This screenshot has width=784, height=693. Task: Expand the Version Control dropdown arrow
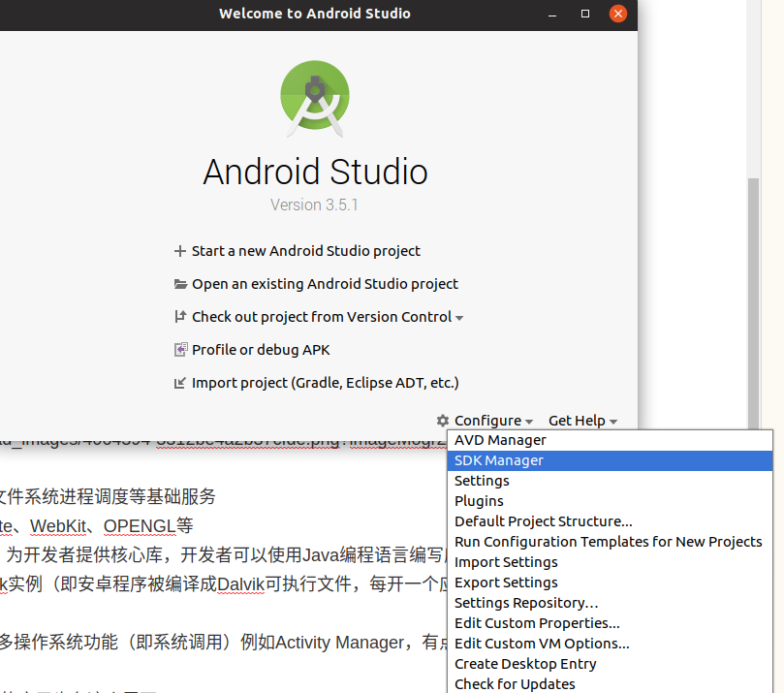pos(459,318)
